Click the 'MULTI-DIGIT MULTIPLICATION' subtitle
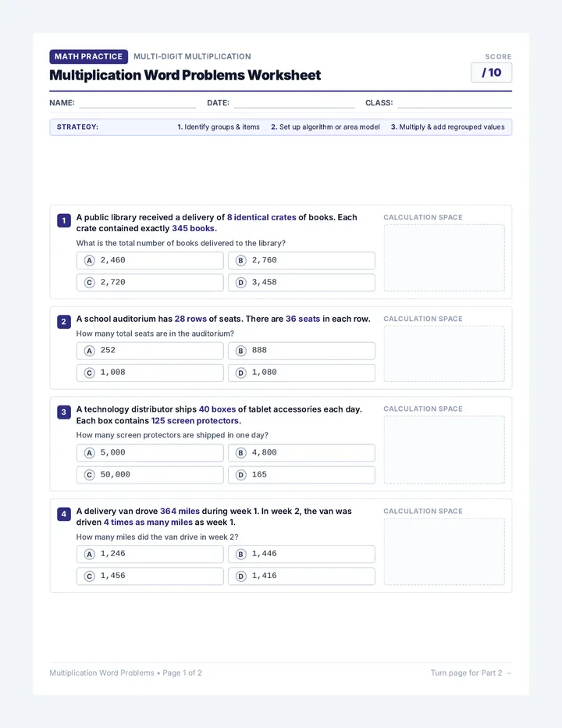Screen dimensions: 562x728 (x=192, y=57)
